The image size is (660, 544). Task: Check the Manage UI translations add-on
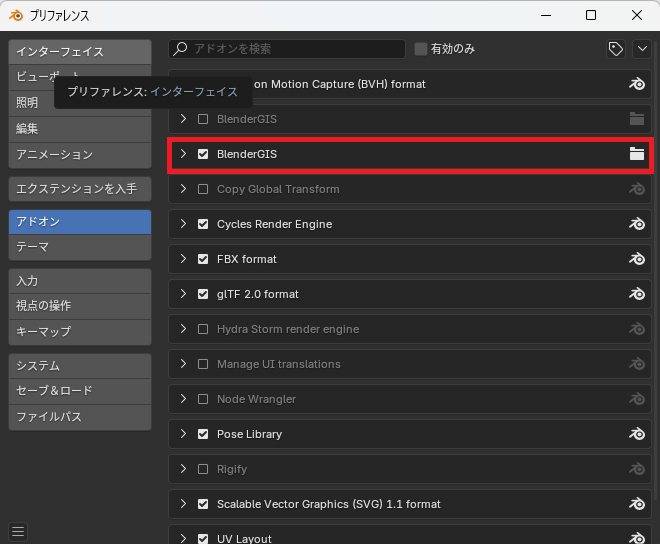[203, 364]
